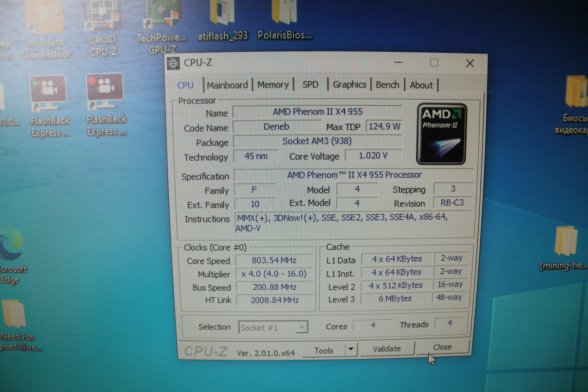This screenshot has width=588, height=392.
Task: Click the Tools button
Action: click(323, 351)
